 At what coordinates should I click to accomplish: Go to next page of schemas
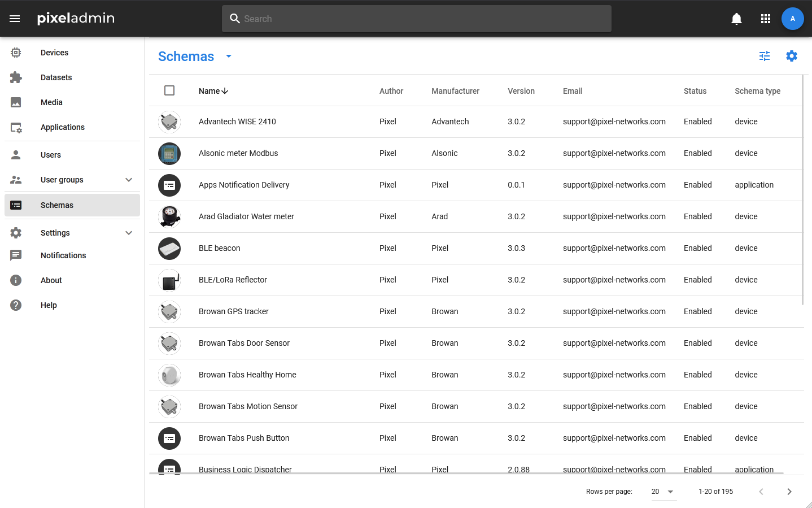(789, 492)
